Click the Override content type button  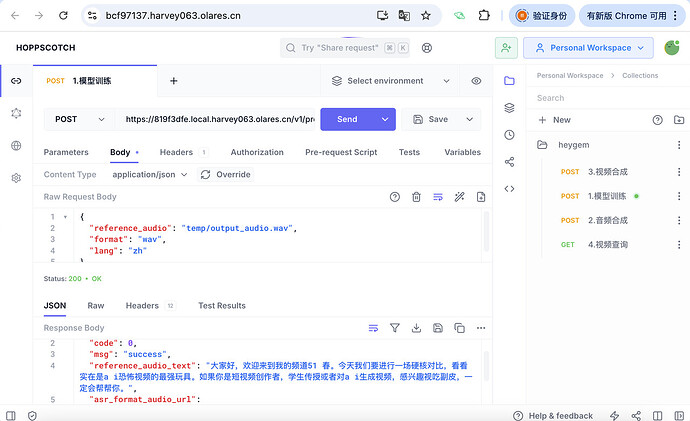coord(226,175)
